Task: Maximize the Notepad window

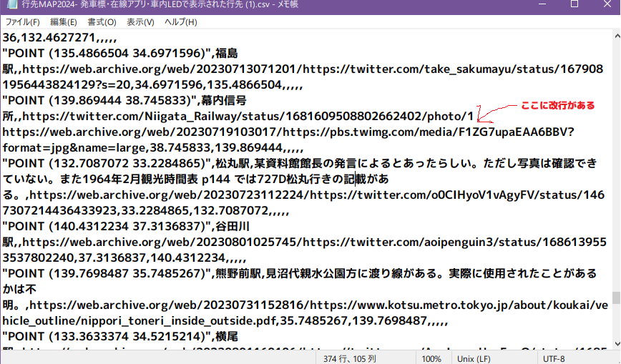Action: pyautogui.click(x=574, y=4)
